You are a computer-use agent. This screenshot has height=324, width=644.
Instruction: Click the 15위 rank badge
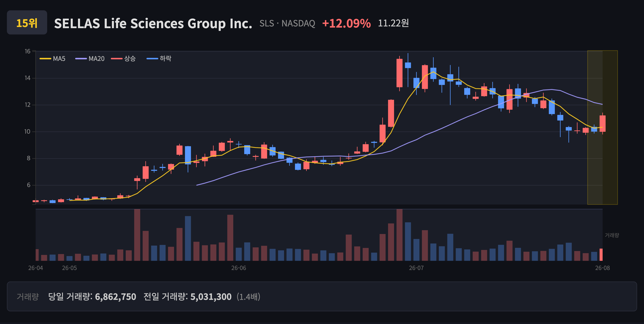tap(27, 22)
